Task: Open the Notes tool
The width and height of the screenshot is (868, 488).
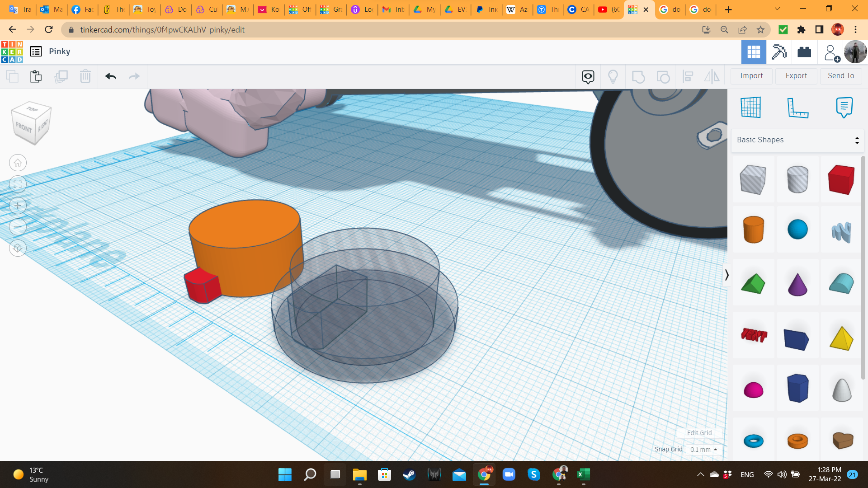Action: [844, 108]
